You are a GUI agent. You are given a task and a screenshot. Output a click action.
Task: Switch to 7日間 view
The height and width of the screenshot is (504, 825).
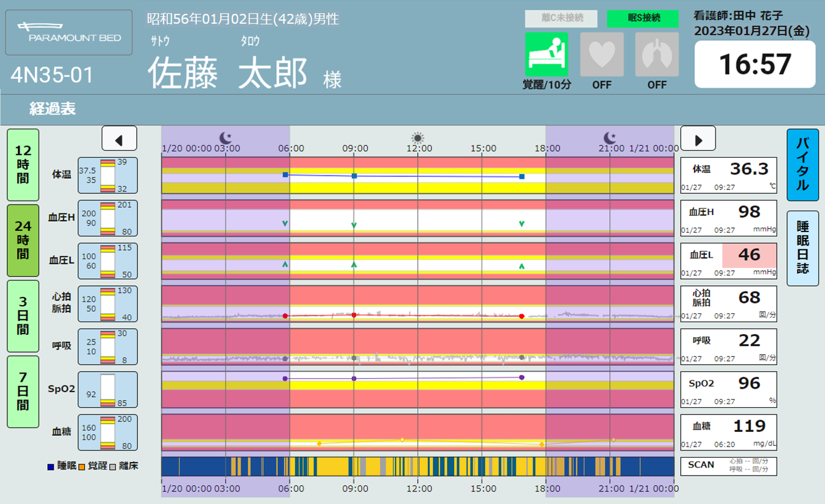(x=23, y=391)
